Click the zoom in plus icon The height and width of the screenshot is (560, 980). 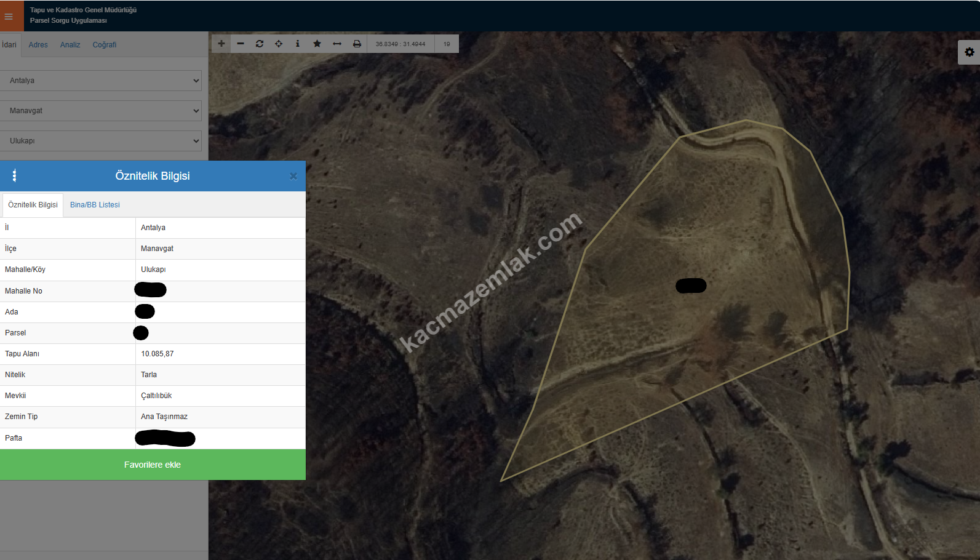[221, 44]
